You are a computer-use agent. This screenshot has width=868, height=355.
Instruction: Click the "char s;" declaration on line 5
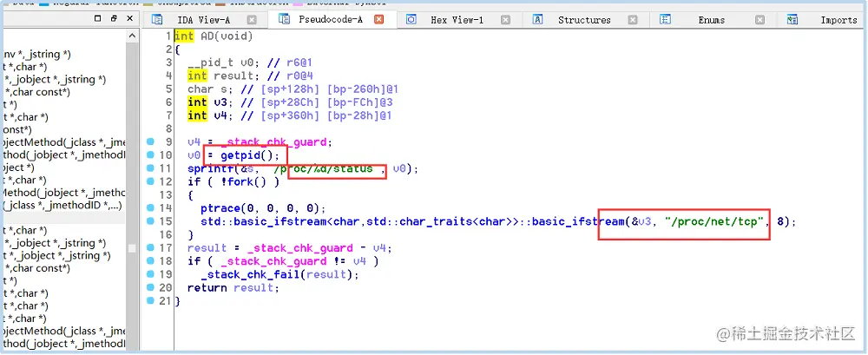(210, 89)
